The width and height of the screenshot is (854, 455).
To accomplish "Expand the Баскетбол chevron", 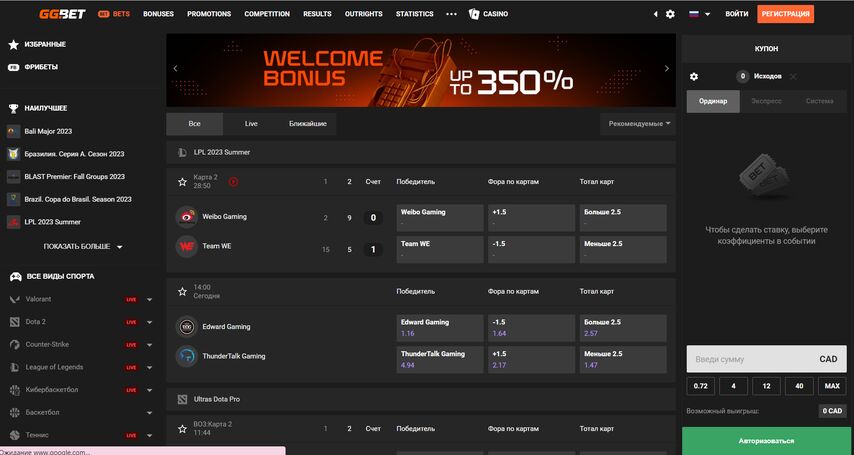I will click(149, 413).
